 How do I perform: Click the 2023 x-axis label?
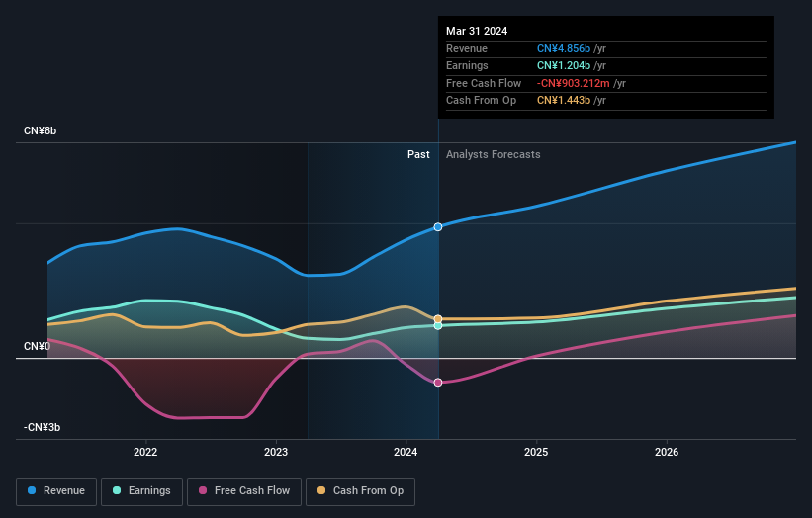276,452
